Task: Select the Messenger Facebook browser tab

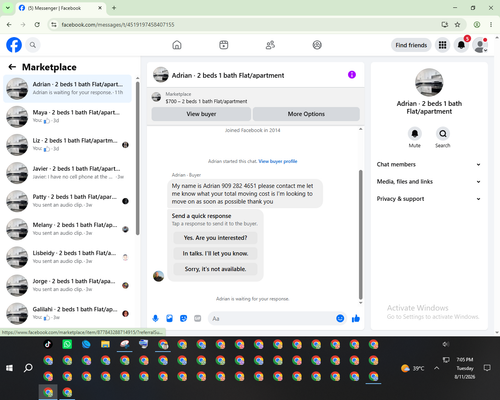Action: coord(61,8)
